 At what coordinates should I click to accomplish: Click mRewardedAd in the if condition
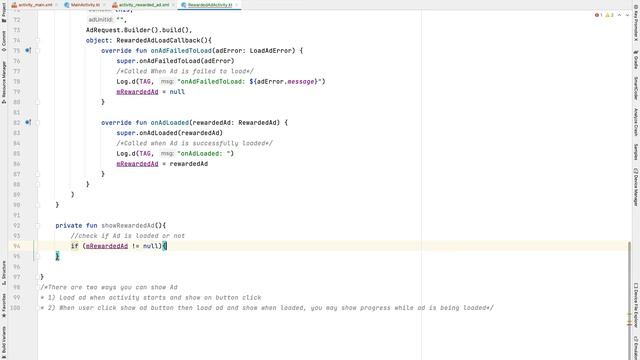tap(107, 246)
